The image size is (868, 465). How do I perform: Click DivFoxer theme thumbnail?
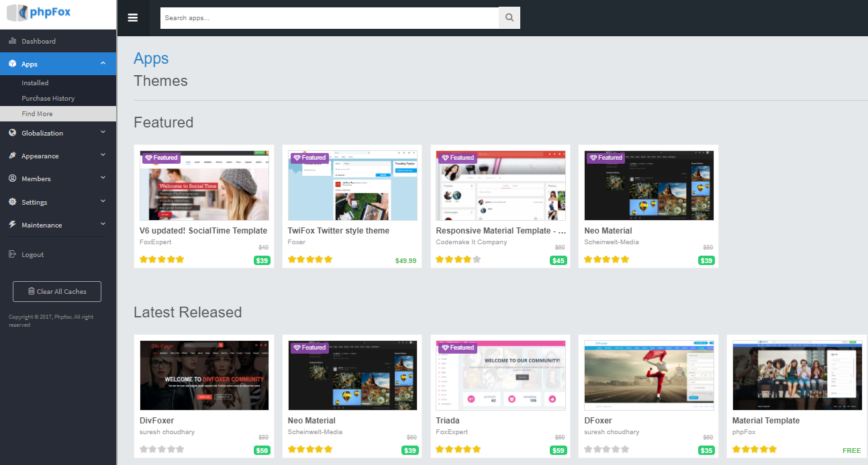pos(204,376)
